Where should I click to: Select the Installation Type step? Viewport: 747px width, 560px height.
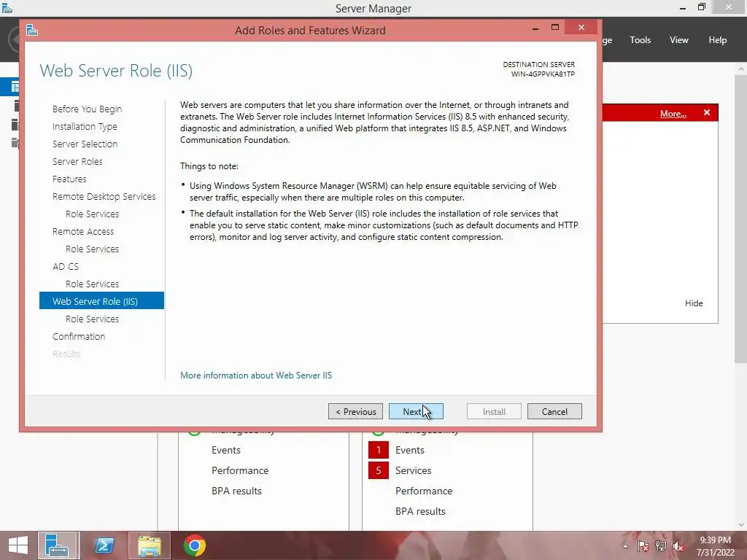[x=85, y=127]
